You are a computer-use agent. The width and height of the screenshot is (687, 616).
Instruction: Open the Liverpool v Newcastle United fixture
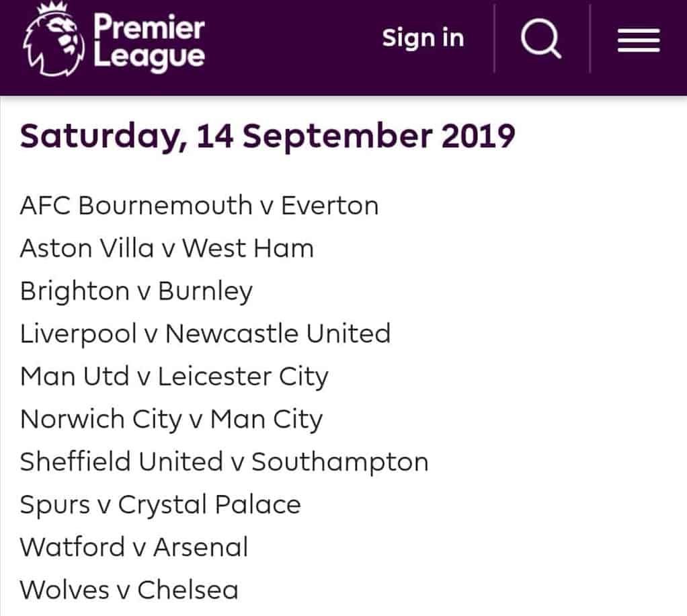click(205, 334)
